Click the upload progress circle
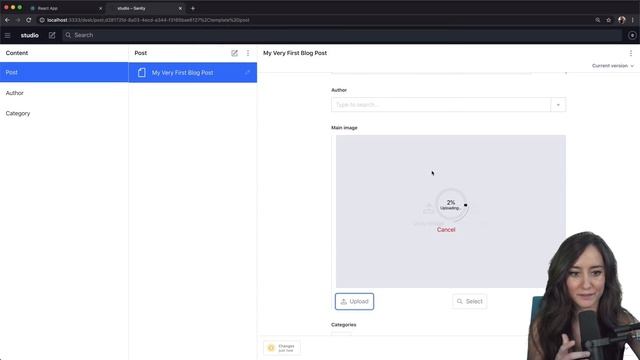 [x=451, y=205]
